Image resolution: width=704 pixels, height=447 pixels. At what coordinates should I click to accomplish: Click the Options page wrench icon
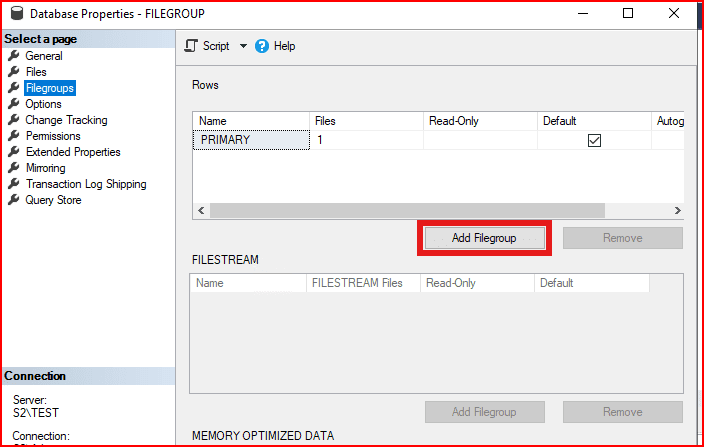click(x=14, y=104)
